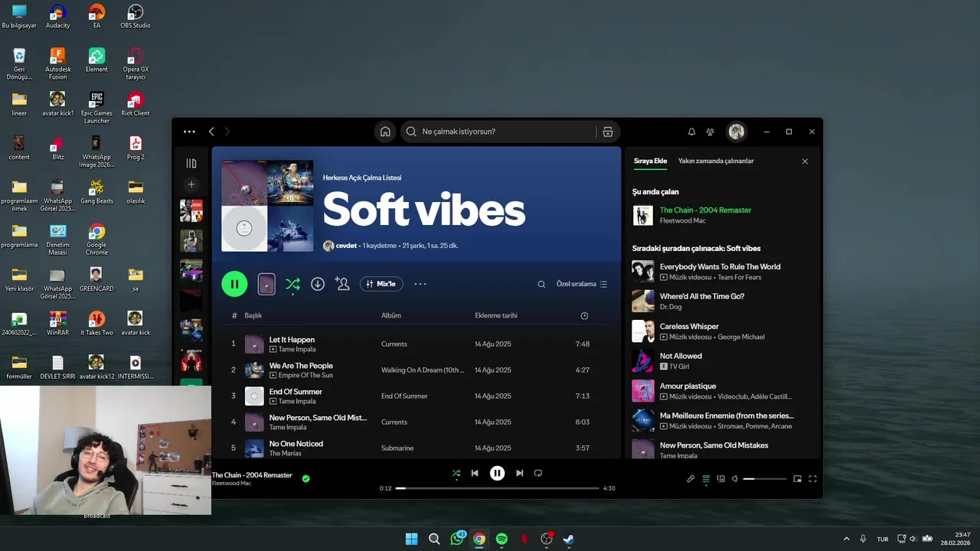Image resolution: width=980 pixels, height=551 pixels.
Task: Open the miniplayer
Action: pos(798,479)
